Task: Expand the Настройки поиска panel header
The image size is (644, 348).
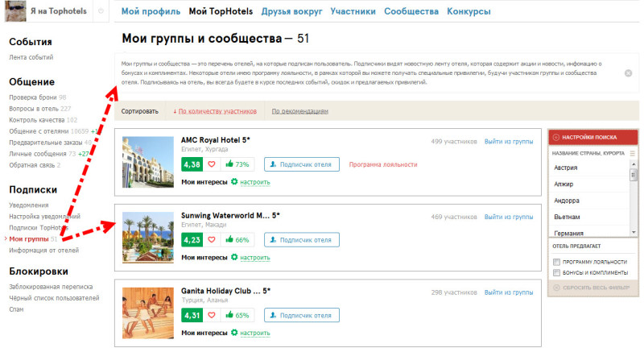Action: coord(592,138)
